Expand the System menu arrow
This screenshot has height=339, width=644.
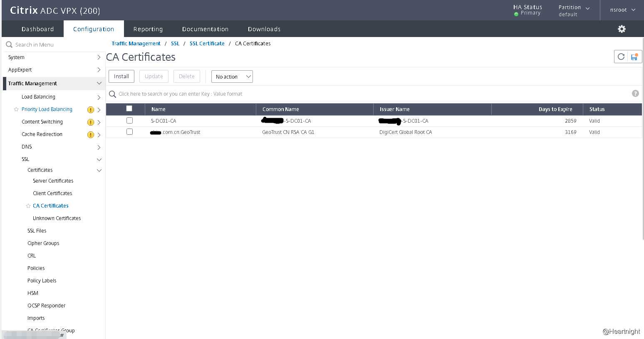pos(99,57)
